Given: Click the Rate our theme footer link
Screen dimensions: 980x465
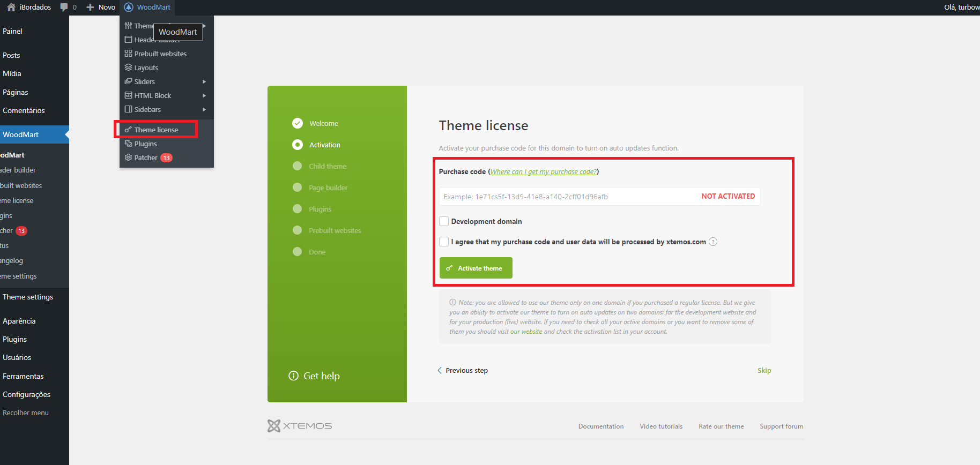Looking at the screenshot, I should [x=721, y=426].
